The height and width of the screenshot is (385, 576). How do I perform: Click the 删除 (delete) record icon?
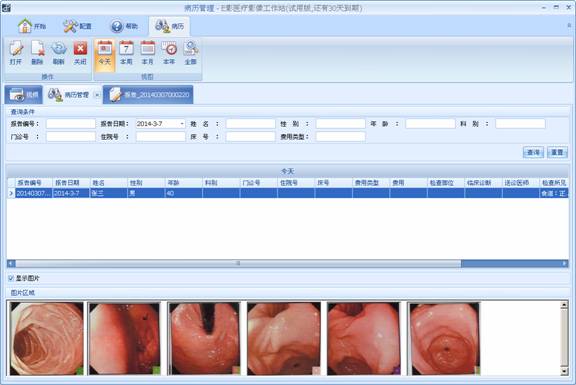[x=37, y=53]
